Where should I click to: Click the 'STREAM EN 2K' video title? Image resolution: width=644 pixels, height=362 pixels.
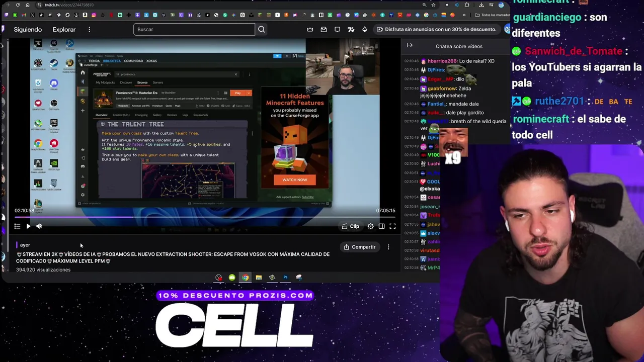[173, 257]
